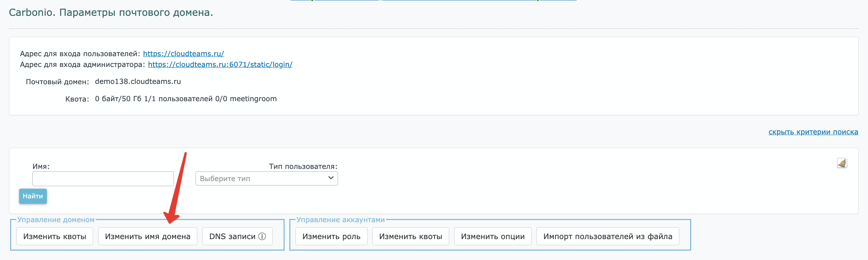
Task: Click the Carbonio page heading
Action: 111,13
